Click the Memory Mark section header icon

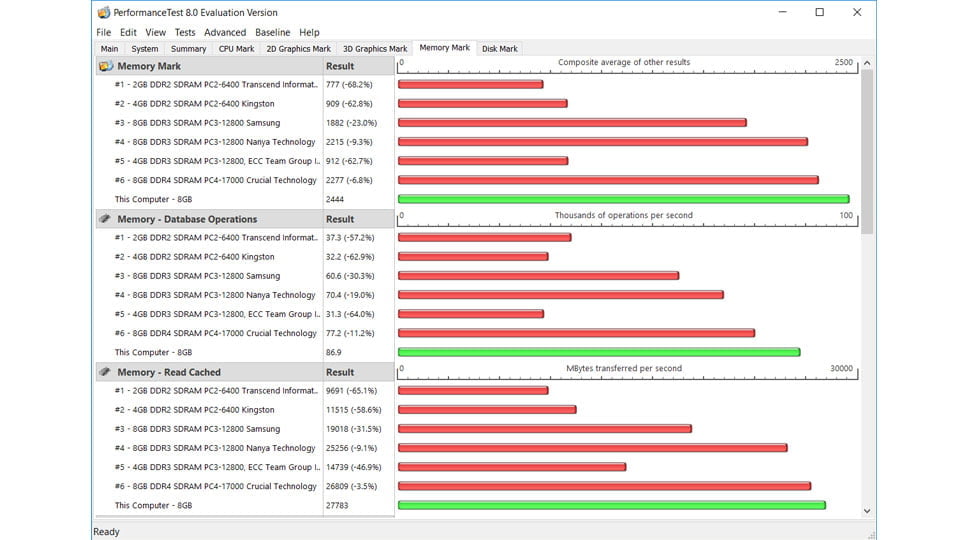[x=105, y=66]
